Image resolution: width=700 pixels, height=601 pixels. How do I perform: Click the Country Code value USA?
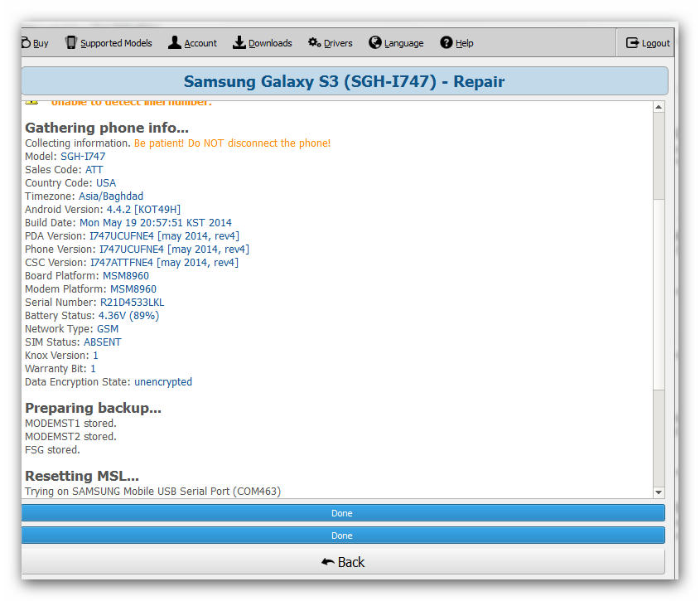106,182
